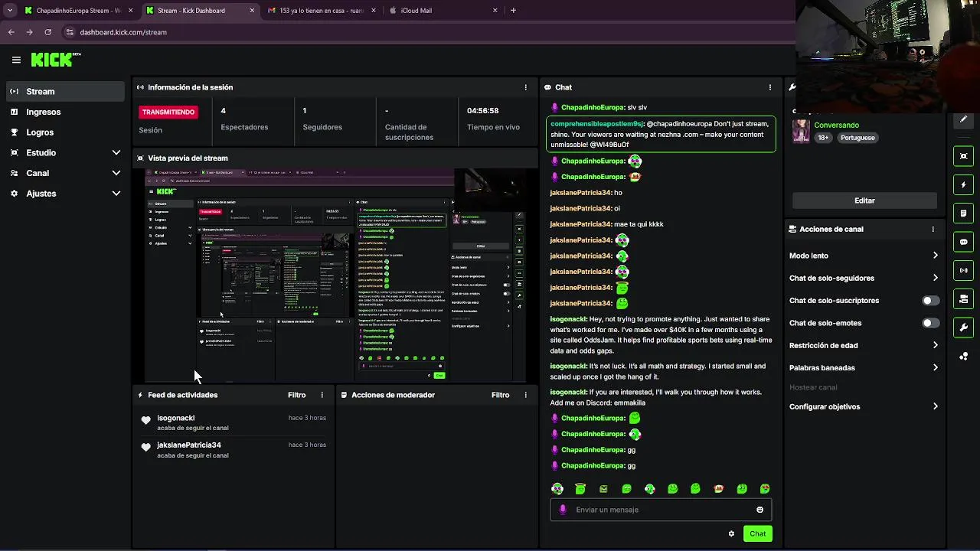Click isogonackl in activity feed

176,418
